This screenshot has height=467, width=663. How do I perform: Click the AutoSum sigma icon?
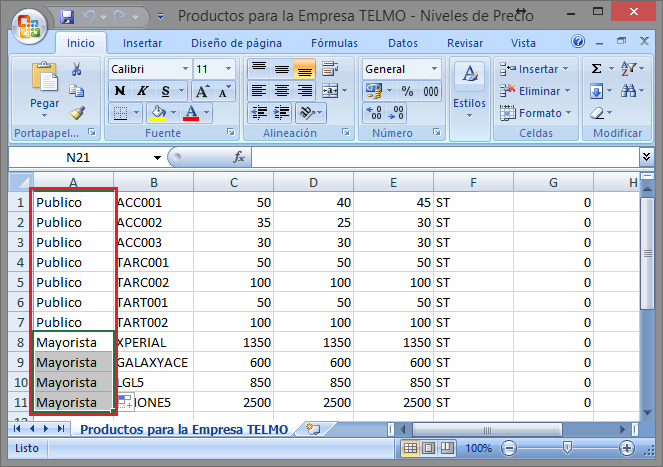596,69
